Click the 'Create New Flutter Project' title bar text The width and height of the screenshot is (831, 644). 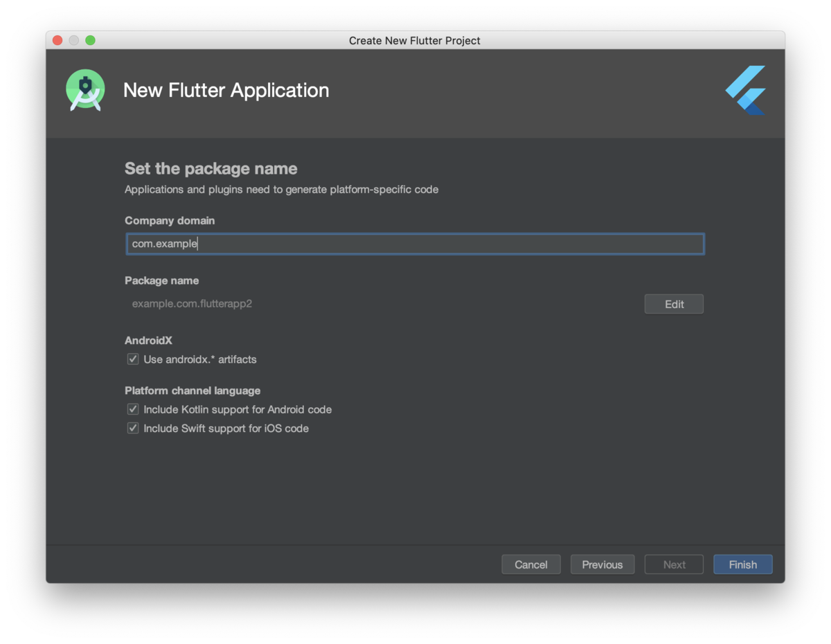point(415,40)
